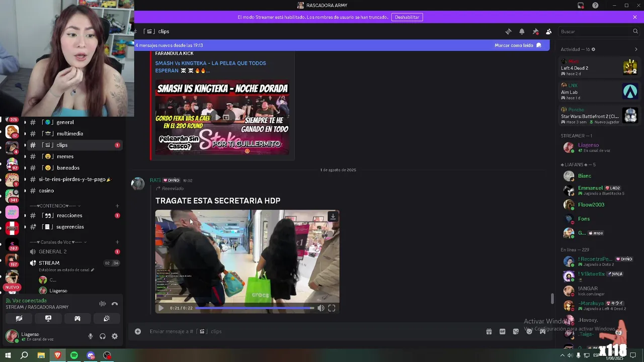Image resolution: width=644 pixels, height=362 pixels.
Task: Share your screen in voice panel
Action: pyautogui.click(x=48, y=318)
